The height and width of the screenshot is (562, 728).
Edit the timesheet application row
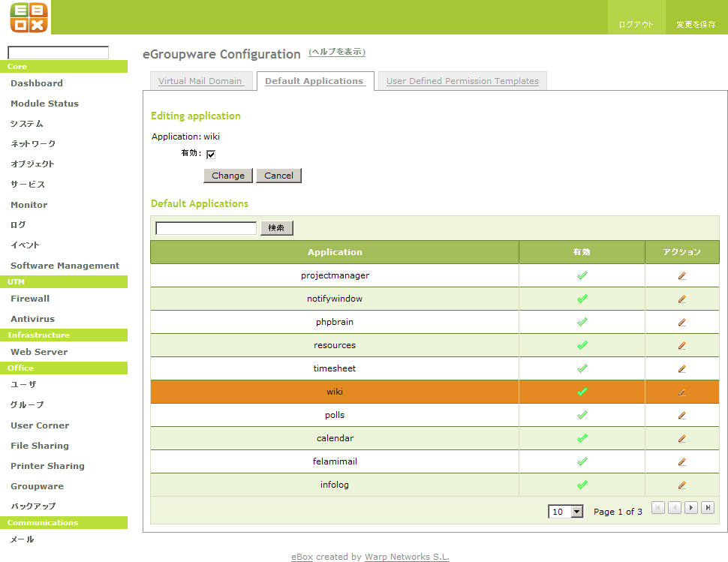click(681, 368)
